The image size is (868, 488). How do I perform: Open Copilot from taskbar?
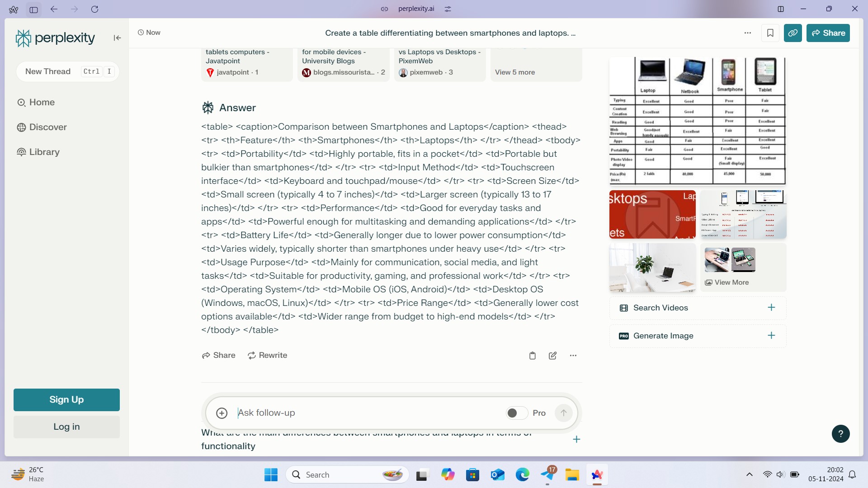point(448,475)
